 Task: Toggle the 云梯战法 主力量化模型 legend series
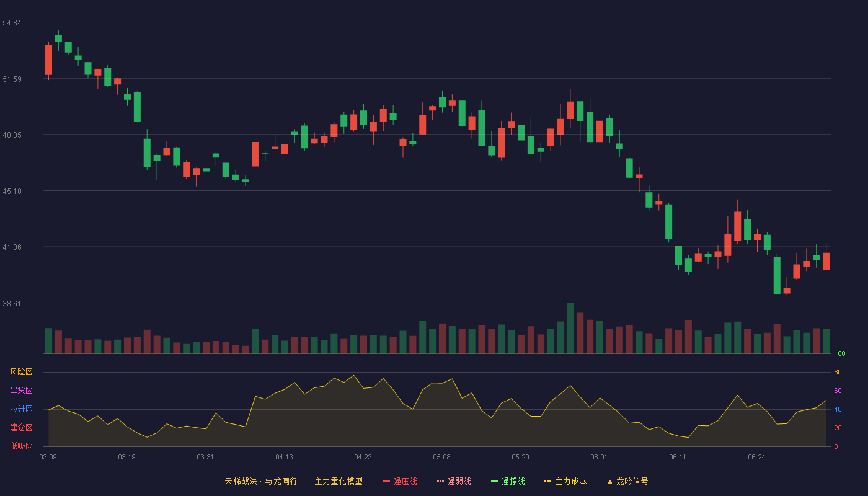(x=294, y=481)
